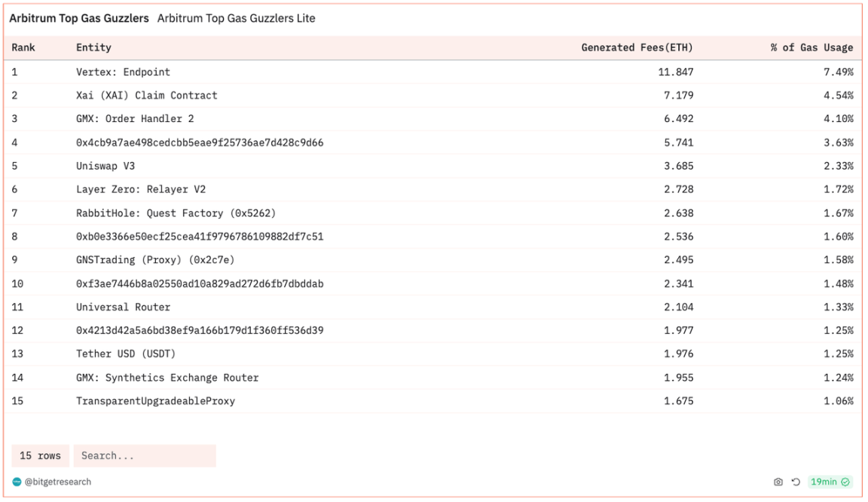This screenshot has height=502, width=868.
Task: Click the Uniswap V3 entity cell
Action: [105, 166]
